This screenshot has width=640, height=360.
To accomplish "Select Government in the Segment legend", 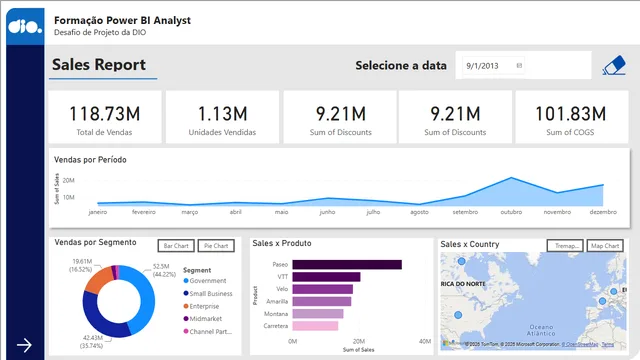I will pos(204,281).
